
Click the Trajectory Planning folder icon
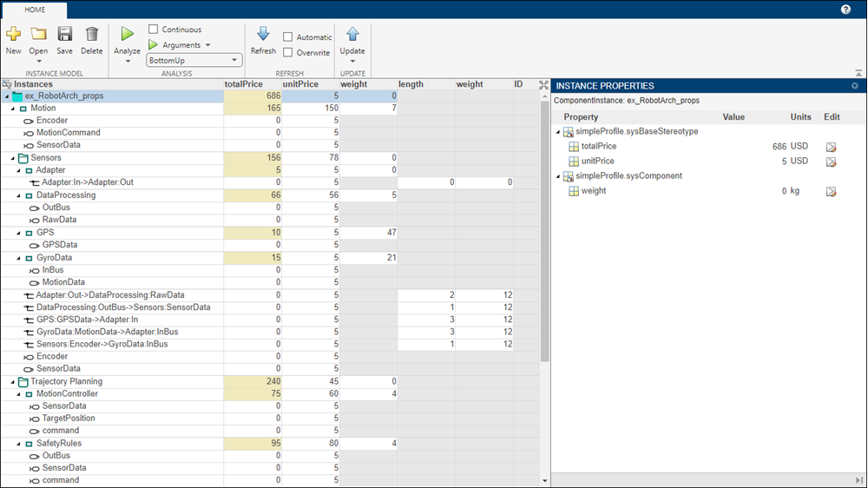[23, 382]
